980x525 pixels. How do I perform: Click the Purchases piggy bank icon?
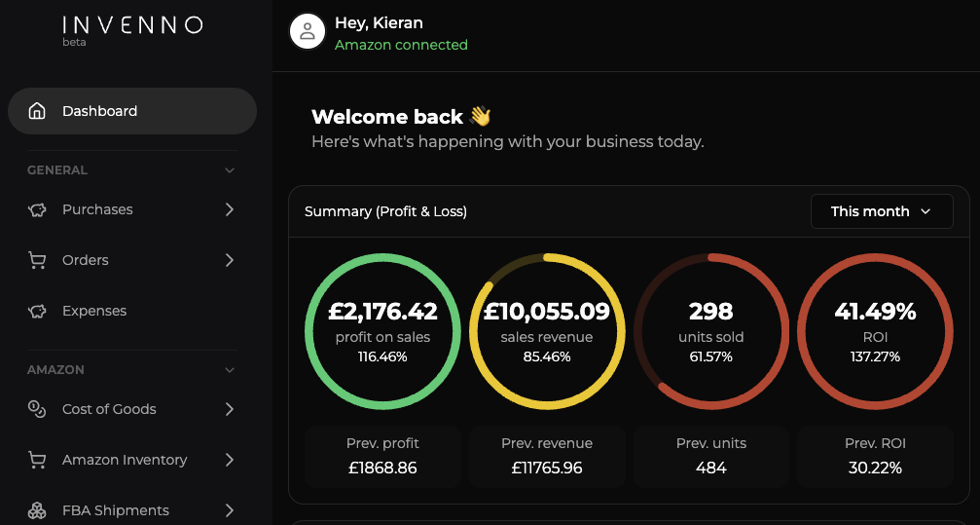pos(37,209)
